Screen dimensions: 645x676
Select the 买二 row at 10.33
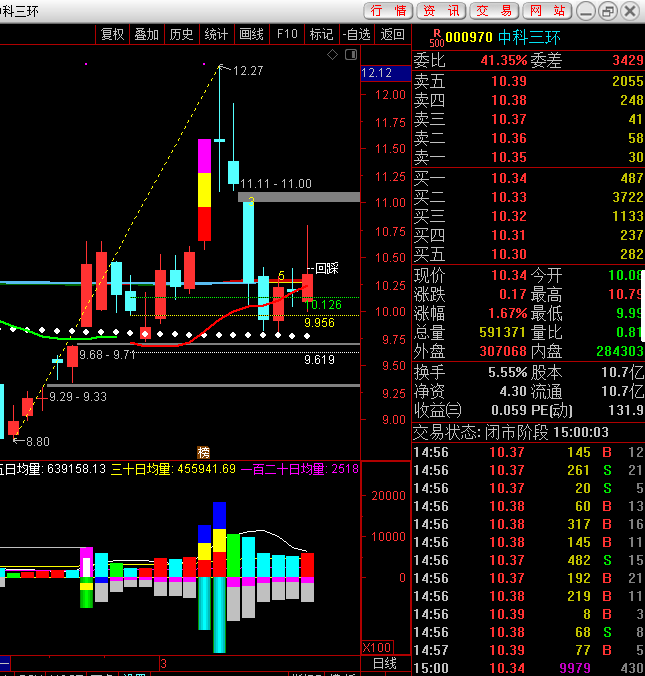(529, 197)
